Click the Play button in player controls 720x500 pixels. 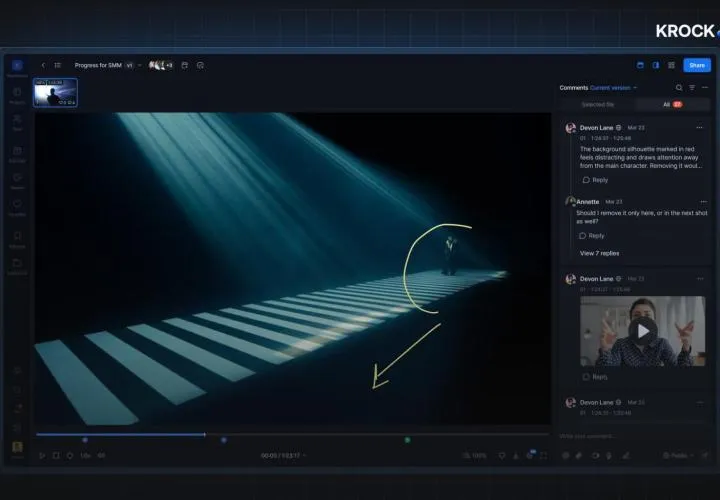[42, 455]
